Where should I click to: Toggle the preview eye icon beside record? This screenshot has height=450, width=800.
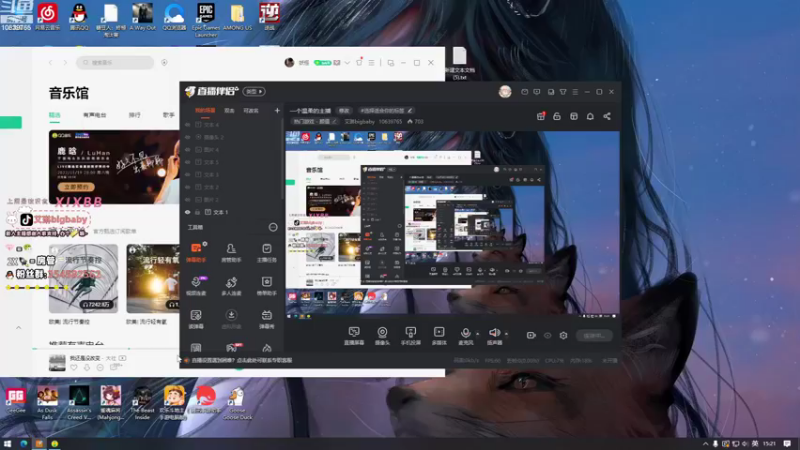(x=547, y=335)
